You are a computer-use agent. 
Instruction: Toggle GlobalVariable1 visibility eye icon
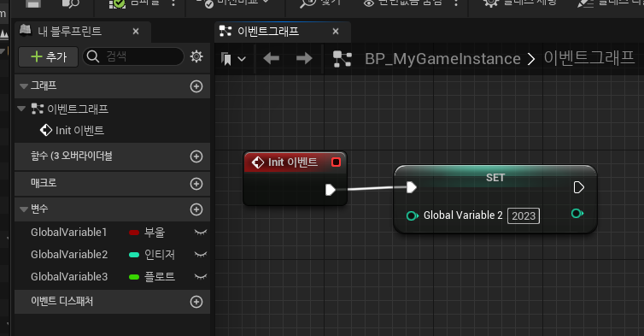tap(201, 233)
